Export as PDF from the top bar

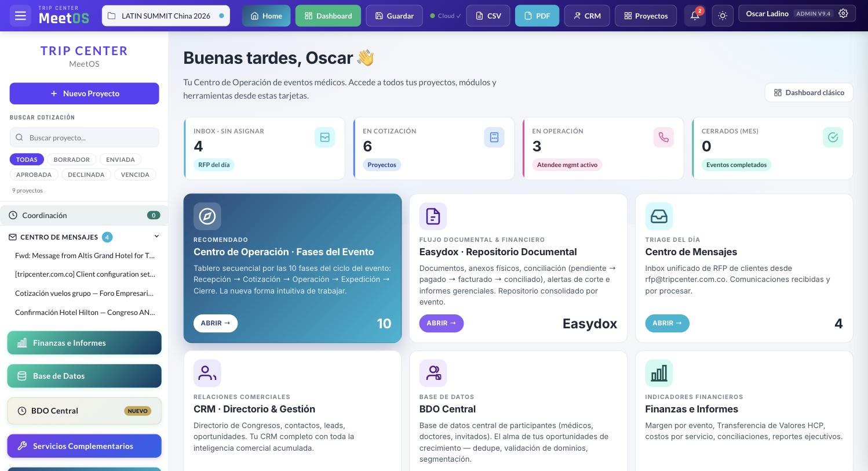coord(537,16)
